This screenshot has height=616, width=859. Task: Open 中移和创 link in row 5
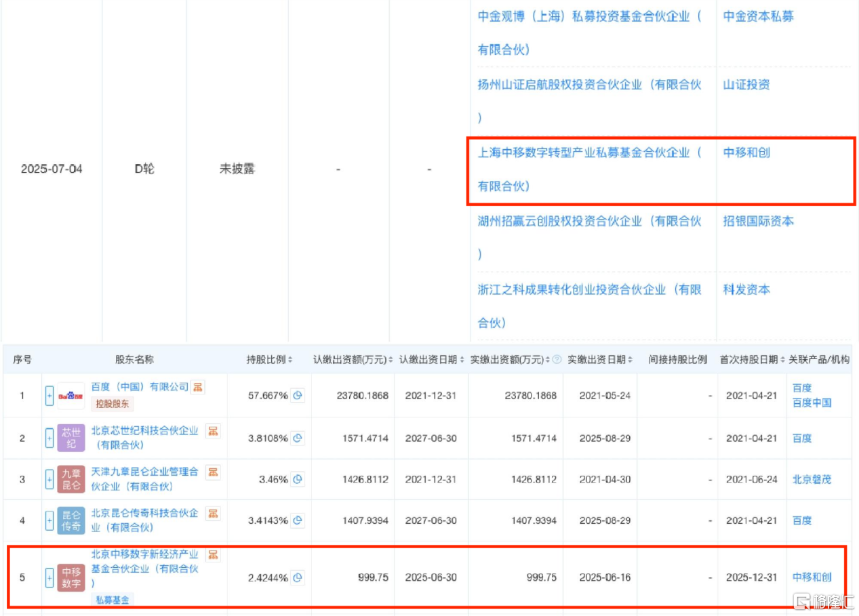pyautogui.click(x=812, y=578)
